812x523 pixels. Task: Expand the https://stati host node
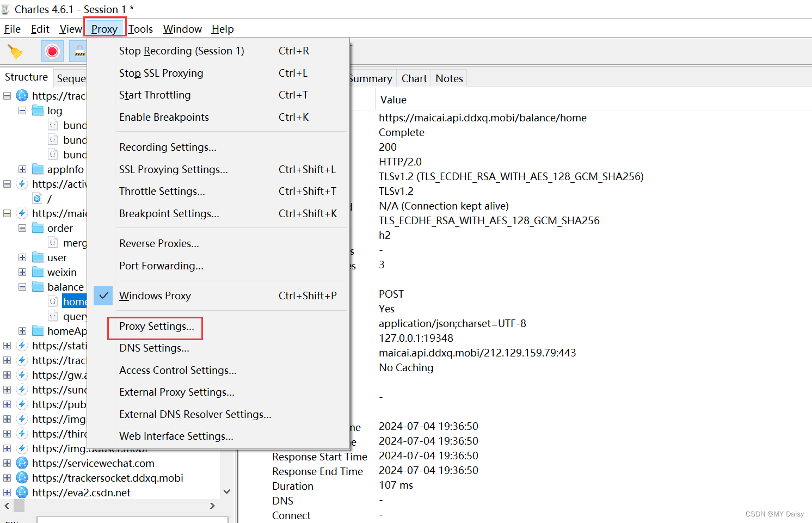click(x=7, y=346)
